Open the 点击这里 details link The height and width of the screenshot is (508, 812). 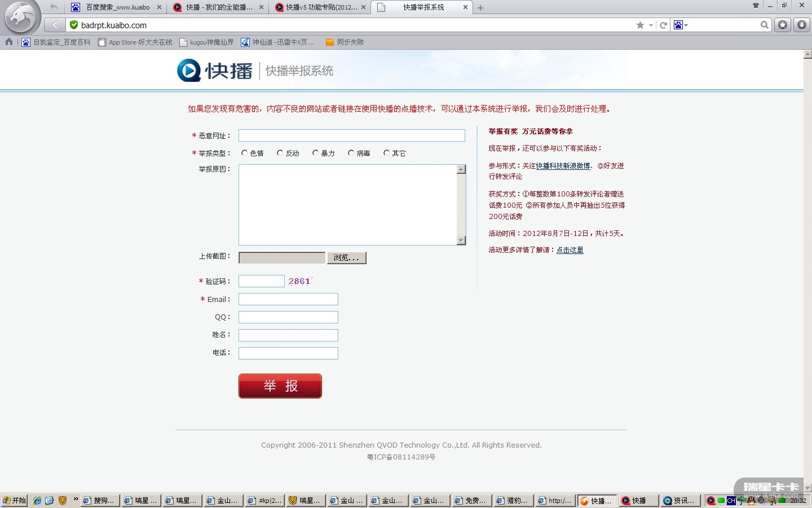click(570, 250)
